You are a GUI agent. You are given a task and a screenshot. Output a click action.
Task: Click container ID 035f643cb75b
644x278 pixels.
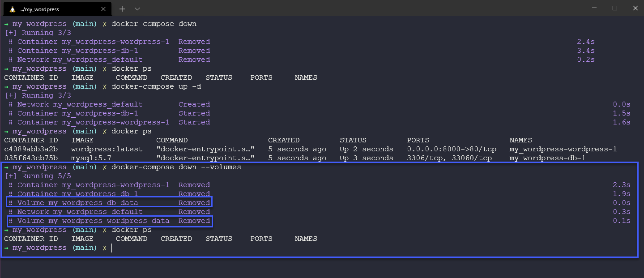coord(31,158)
